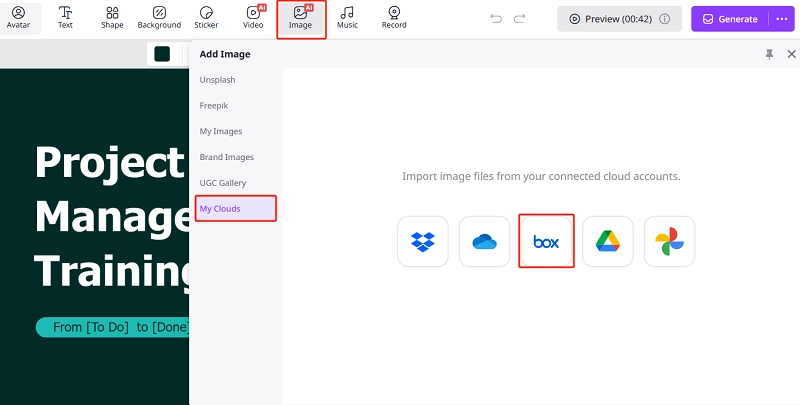The width and height of the screenshot is (800, 405).
Task: Click the Generate button
Action: tap(730, 19)
